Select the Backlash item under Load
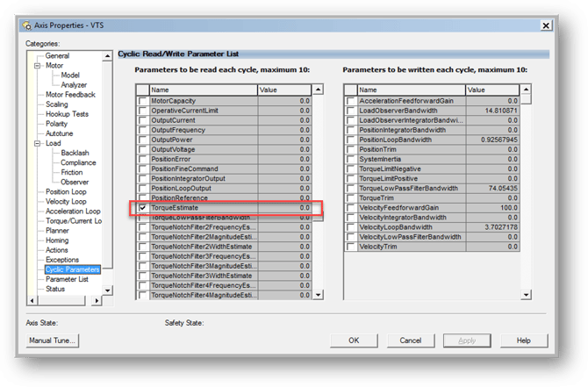The image size is (588, 387). (x=75, y=153)
